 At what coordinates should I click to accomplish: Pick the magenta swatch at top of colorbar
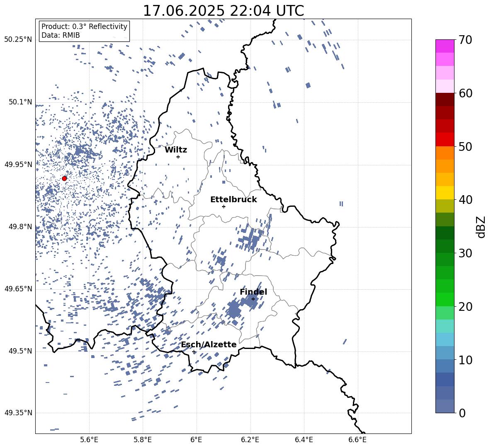point(445,46)
